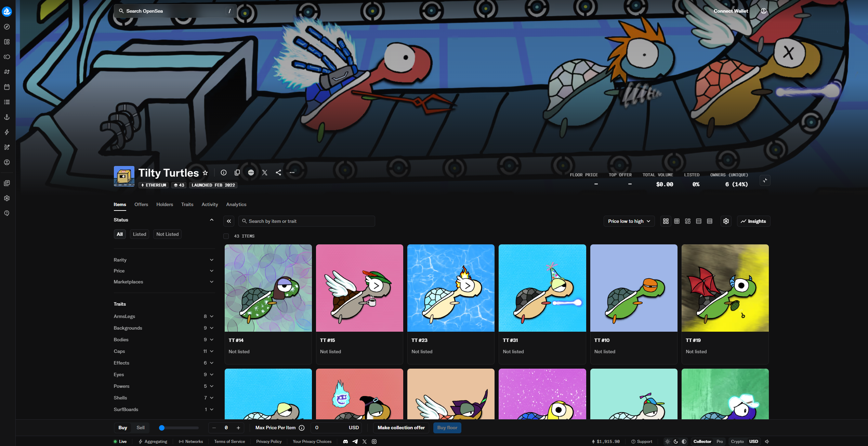Switch to the Analytics tab
The width and height of the screenshot is (868, 446).
(x=236, y=204)
